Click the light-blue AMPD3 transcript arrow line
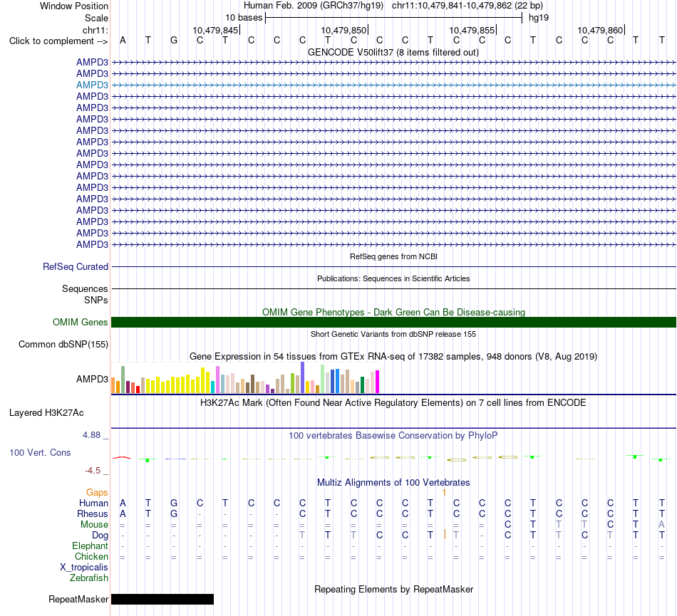This screenshot has width=677, height=616. point(393,85)
